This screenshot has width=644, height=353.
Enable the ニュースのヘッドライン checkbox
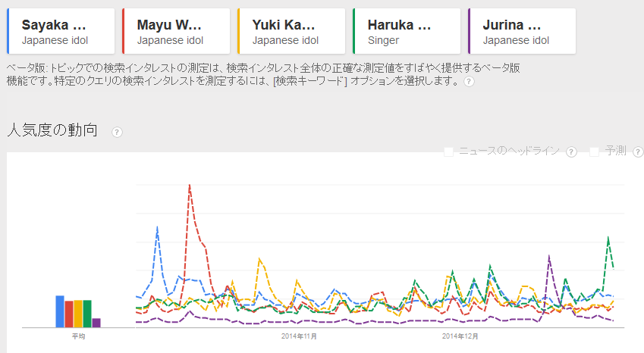click(x=449, y=152)
